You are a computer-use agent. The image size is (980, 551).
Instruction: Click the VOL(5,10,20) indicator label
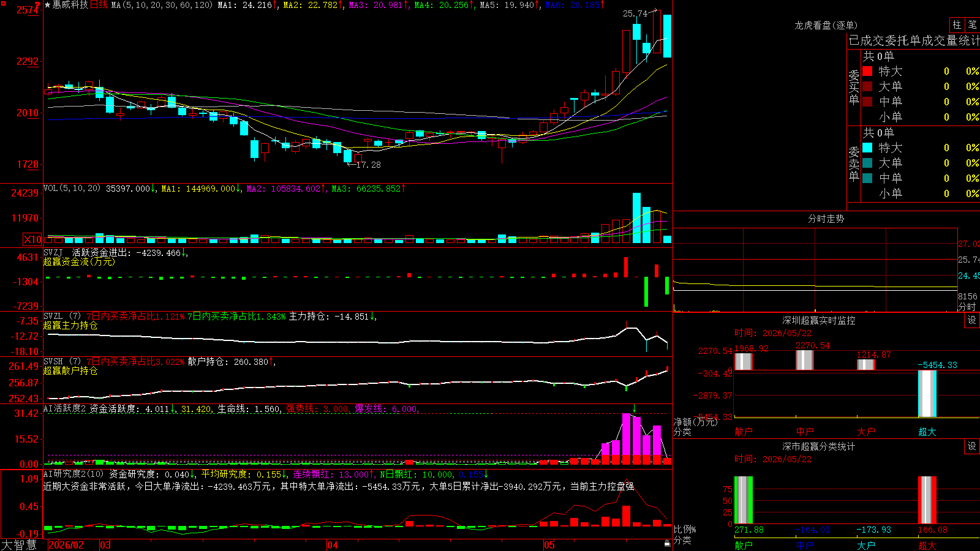coord(72,189)
